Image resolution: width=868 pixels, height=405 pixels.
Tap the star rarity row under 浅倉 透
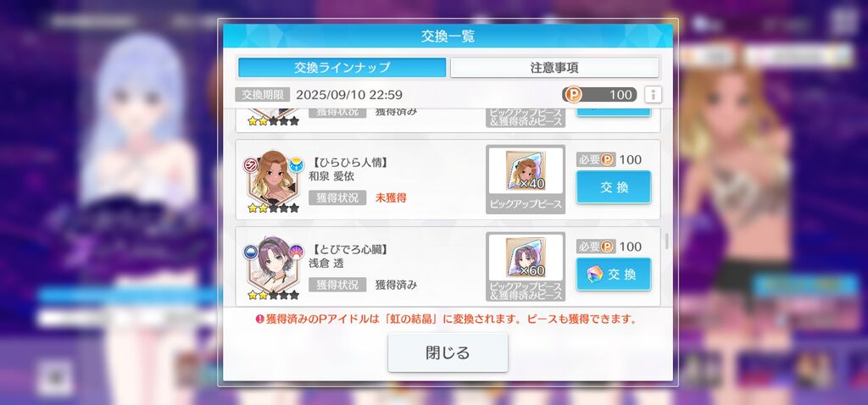click(x=273, y=296)
